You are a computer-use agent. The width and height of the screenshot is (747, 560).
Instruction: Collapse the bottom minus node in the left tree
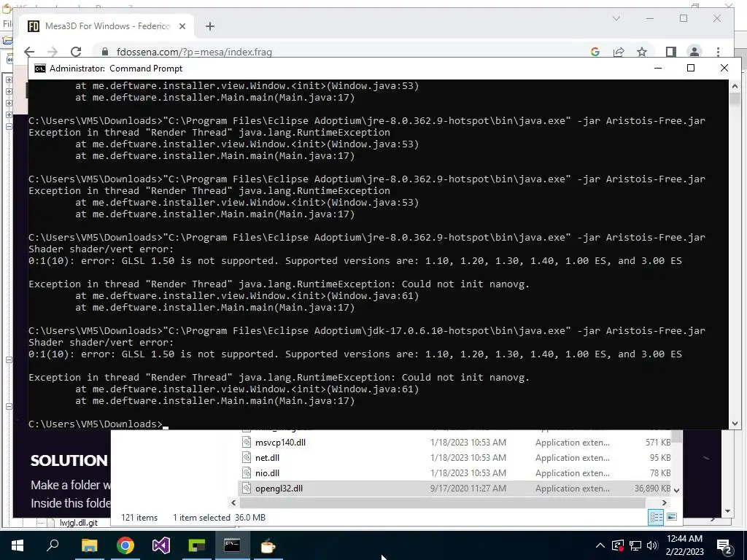[x=9, y=407]
